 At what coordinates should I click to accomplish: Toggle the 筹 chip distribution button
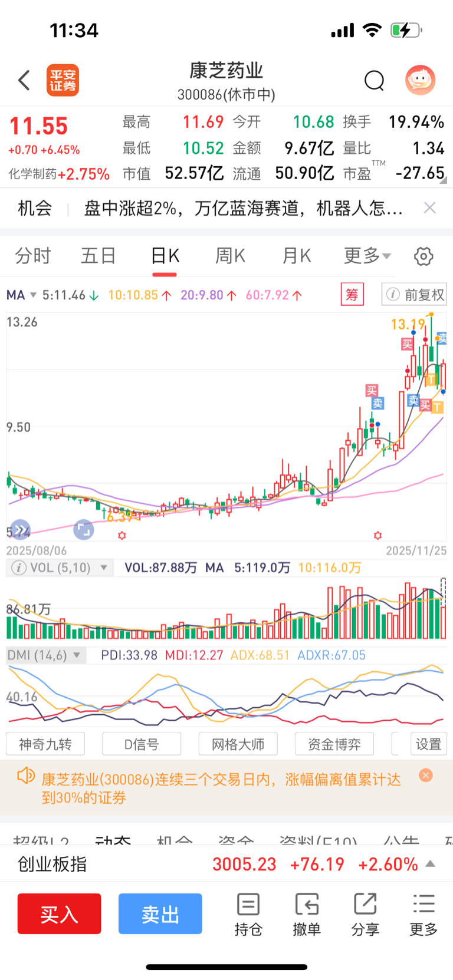coord(352,294)
